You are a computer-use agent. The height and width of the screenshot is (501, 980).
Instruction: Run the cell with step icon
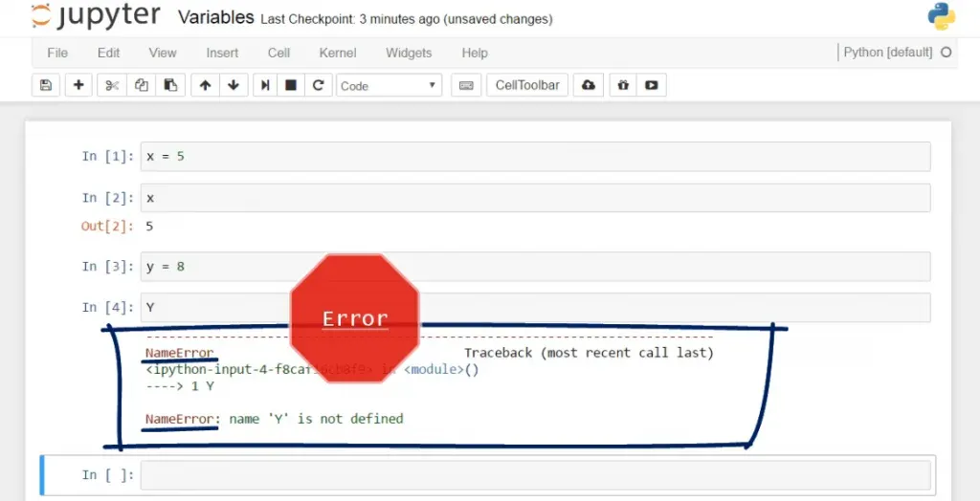pos(265,85)
